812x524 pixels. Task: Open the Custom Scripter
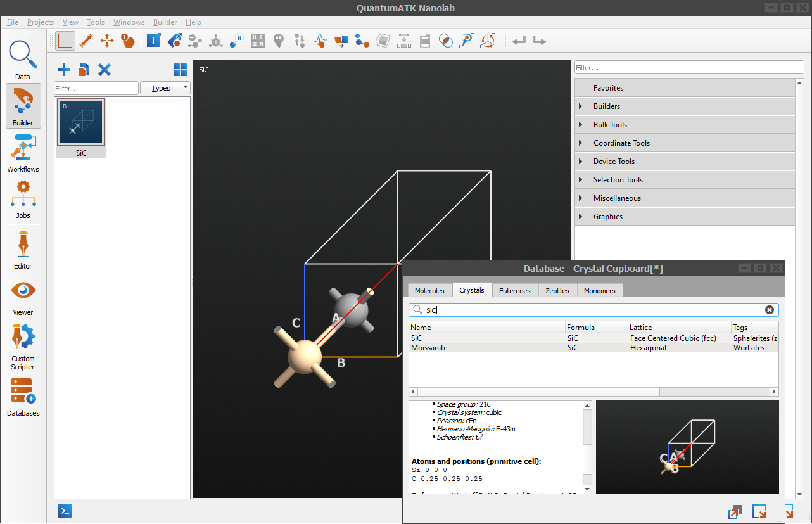[x=23, y=346]
